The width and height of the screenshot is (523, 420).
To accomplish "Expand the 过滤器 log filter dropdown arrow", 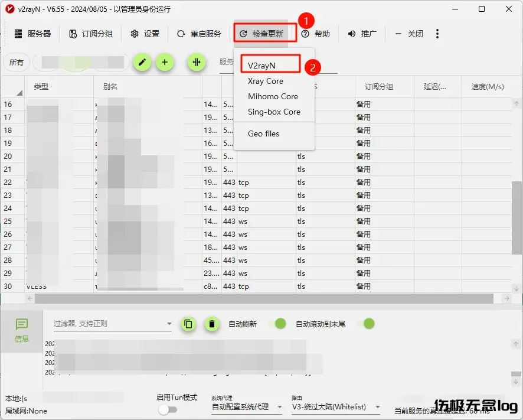I will tap(169, 324).
